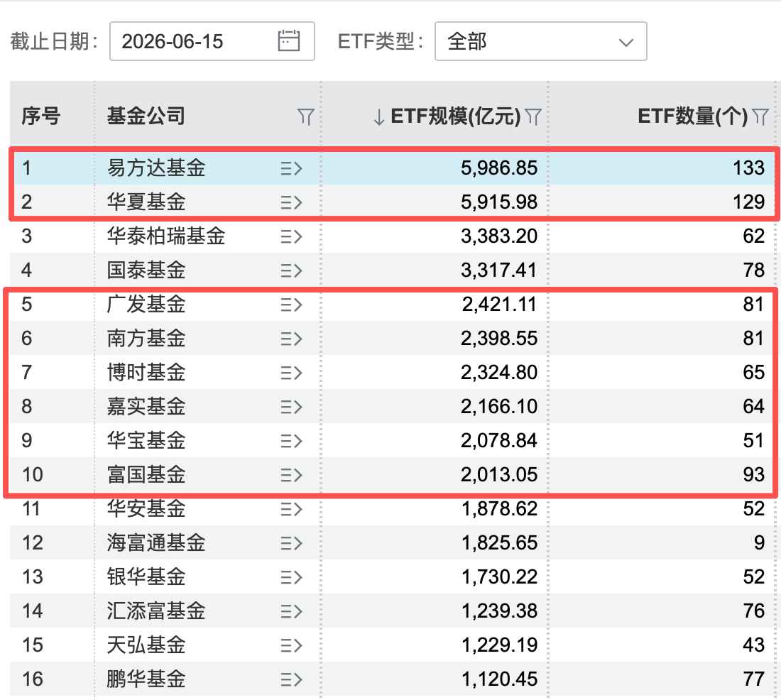Click the 基金公司 column header text

pyautogui.click(x=146, y=116)
